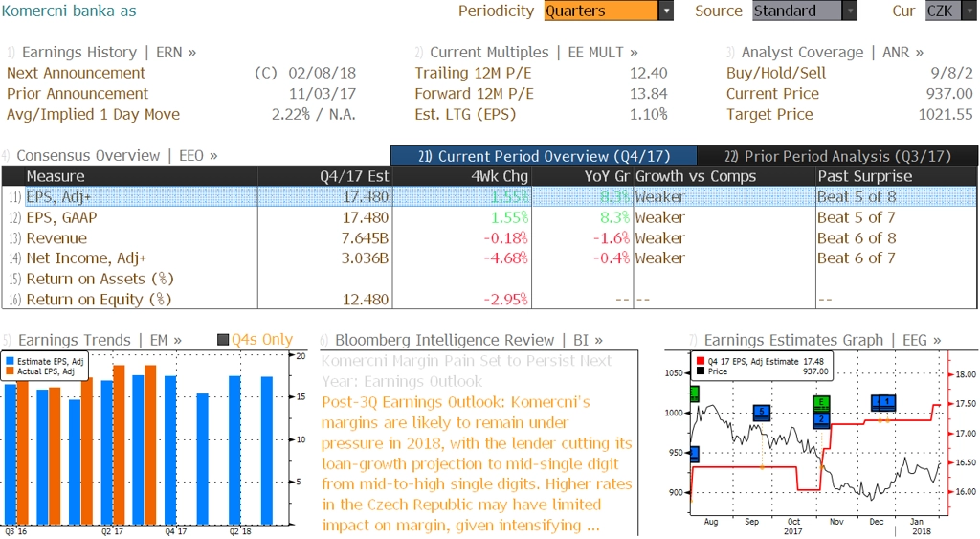Image resolution: width=980 pixels, height=539 pixels.
Task: Click Target Price value 1021.55
Action: (x=945, y=115)
